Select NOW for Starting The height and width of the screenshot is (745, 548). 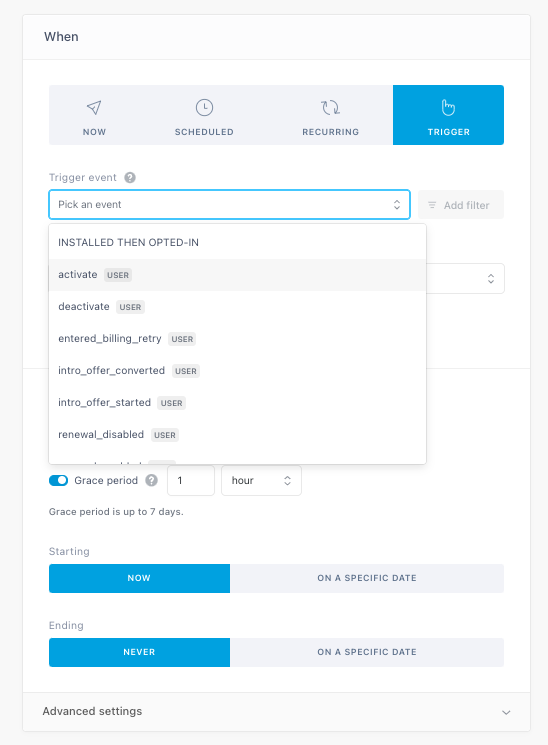[x=139, y=578]
